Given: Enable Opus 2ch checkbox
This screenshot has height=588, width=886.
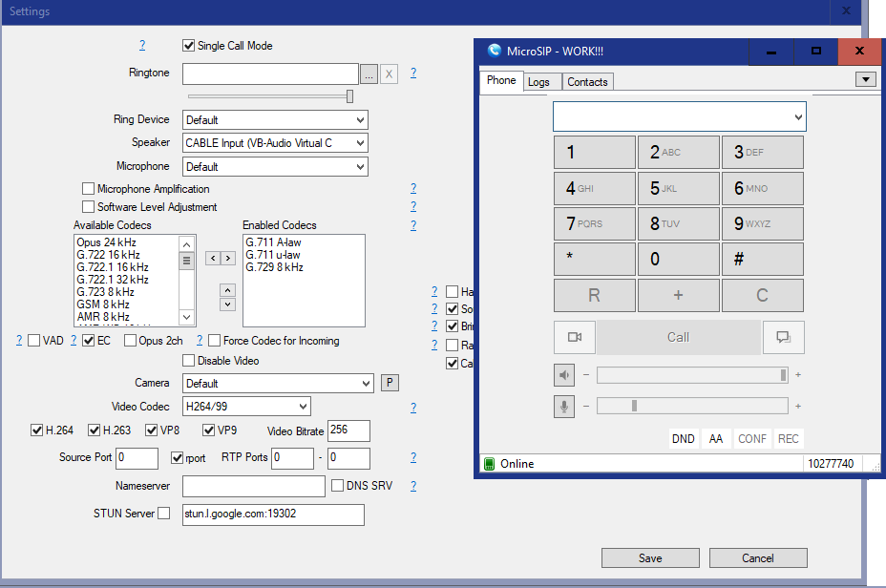Looking at the screenshot, I should (x=130, y=341).
